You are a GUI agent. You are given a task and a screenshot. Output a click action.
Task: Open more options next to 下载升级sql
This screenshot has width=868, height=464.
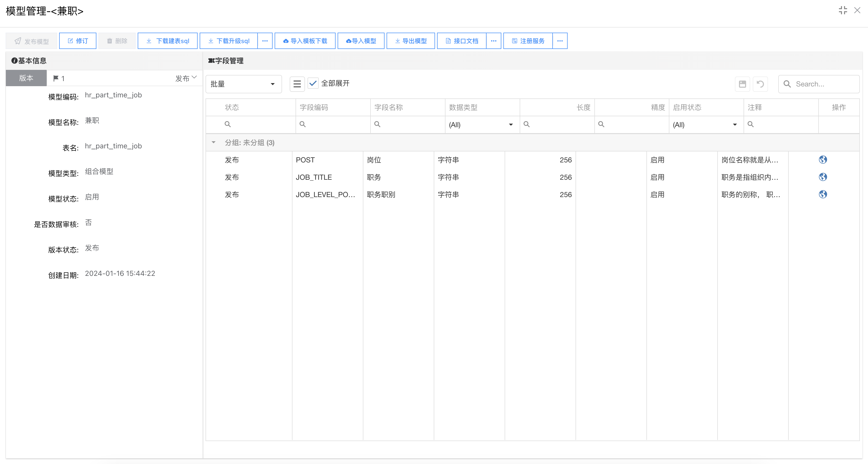[x=265, y=41]
